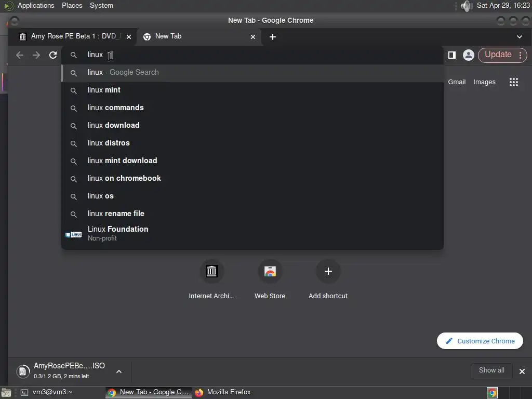The width and height of the screenshot is (532, 399).
Task: Open the three-dot Chrome menu
Action: click(520, 55)
